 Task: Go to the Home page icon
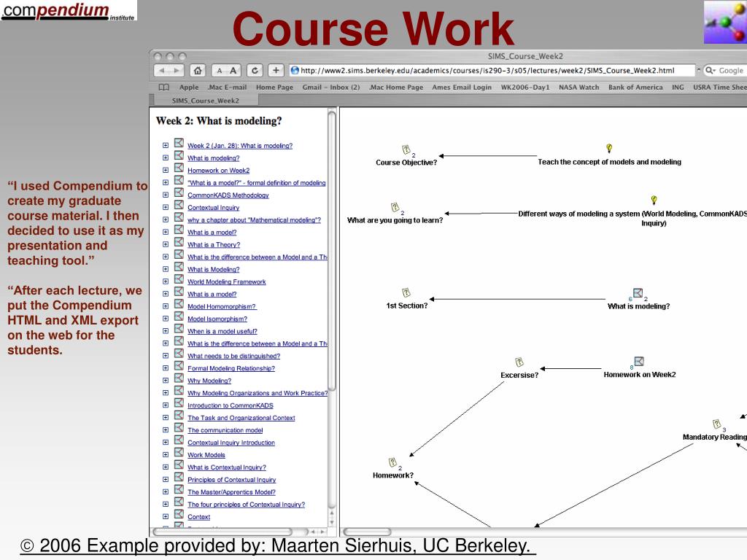click(x=197, y=71)
